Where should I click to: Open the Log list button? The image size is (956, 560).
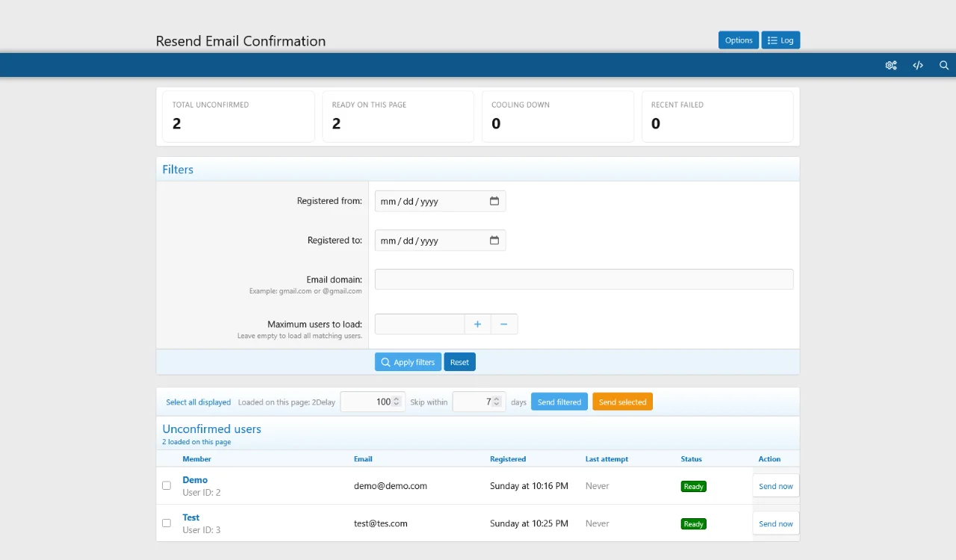coord(780,40)
